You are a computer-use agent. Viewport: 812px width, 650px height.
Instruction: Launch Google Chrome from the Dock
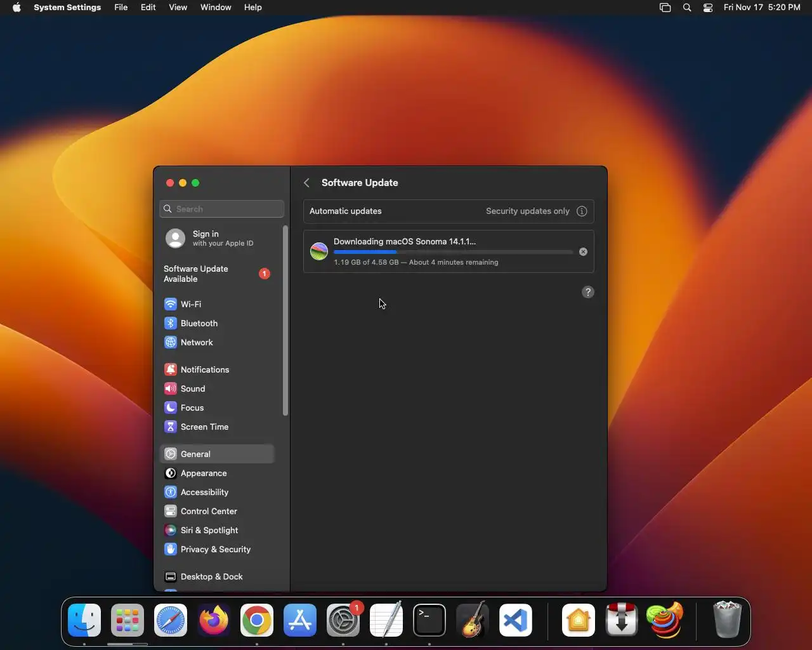tap(257, 620)
